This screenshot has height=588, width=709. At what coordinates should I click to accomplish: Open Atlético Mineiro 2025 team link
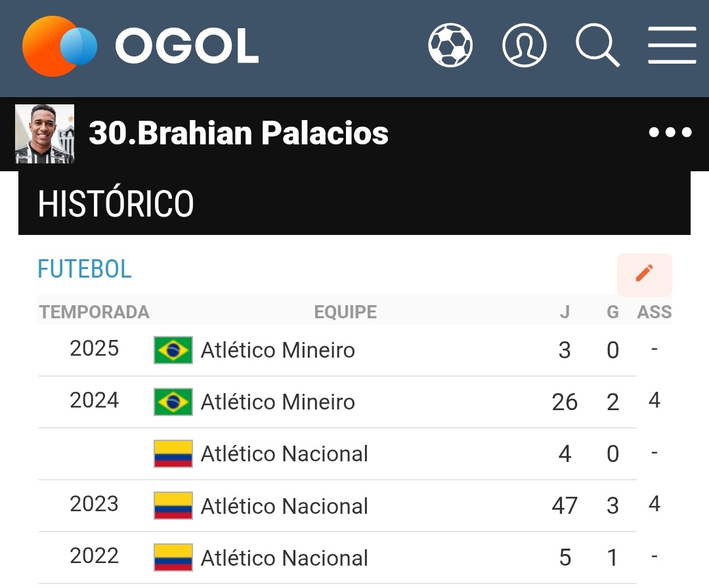tap(278, 350)
